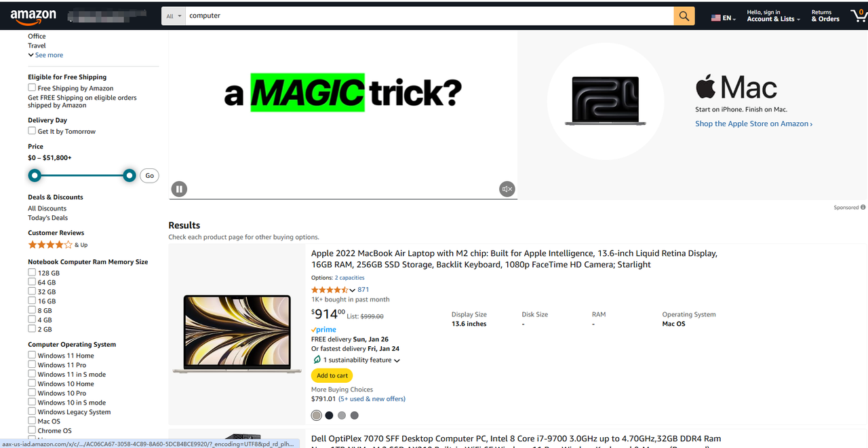Open the All departments search dropdown

(174, 16)
